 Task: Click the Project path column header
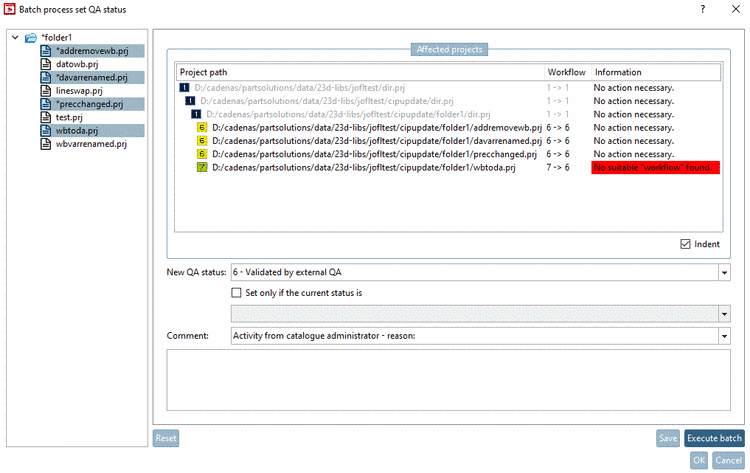click(360, 72)
